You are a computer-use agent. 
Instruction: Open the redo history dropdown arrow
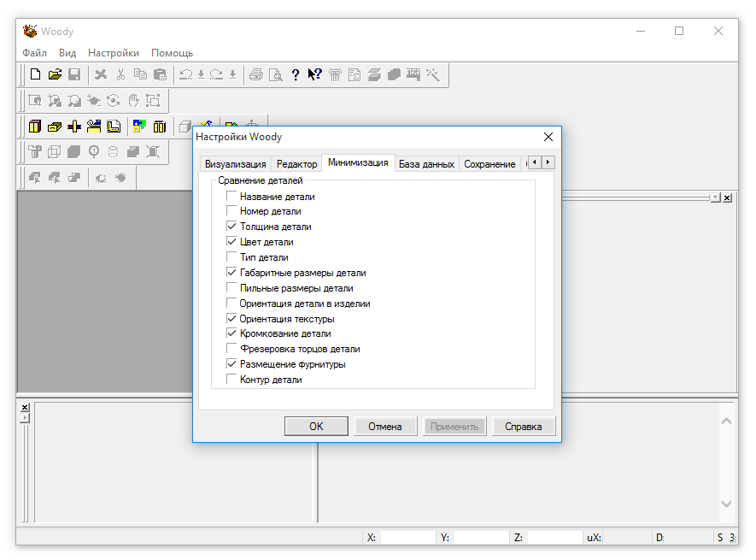(x=232, y=74)
